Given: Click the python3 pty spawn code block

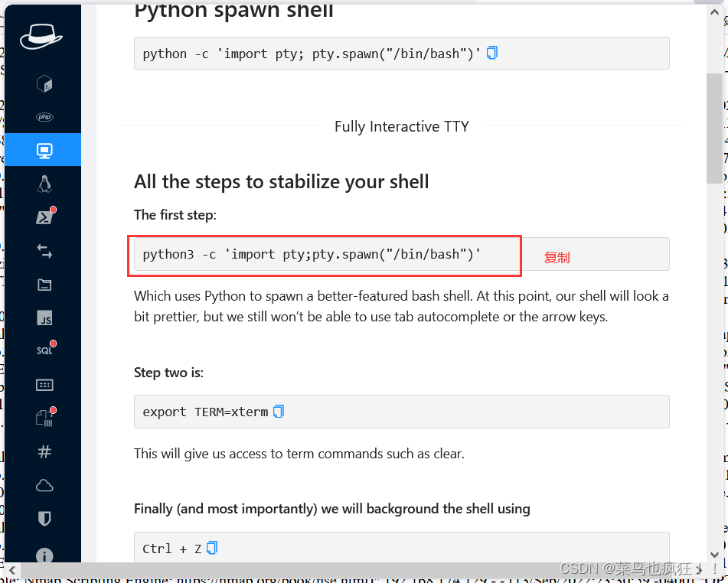Looking at the screenshot, I should [402, 254].
